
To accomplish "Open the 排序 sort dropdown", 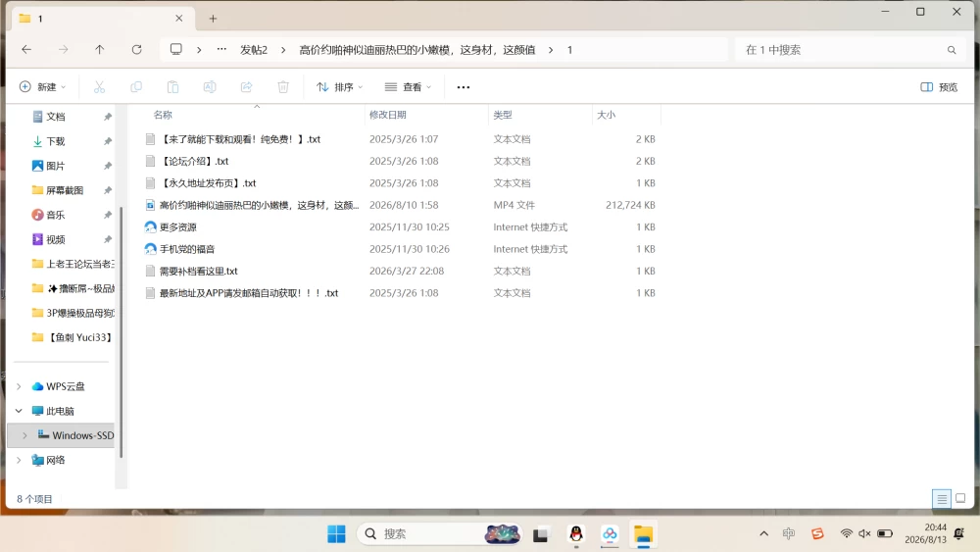I will click(x=339, y=87).
